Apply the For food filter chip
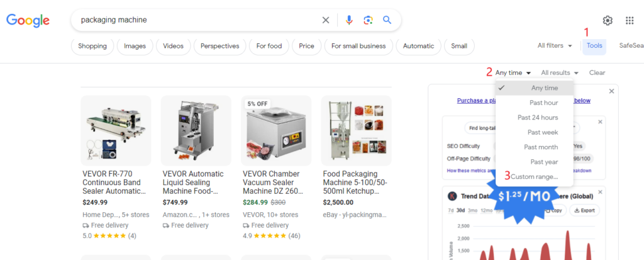 [x=269, y=46]
